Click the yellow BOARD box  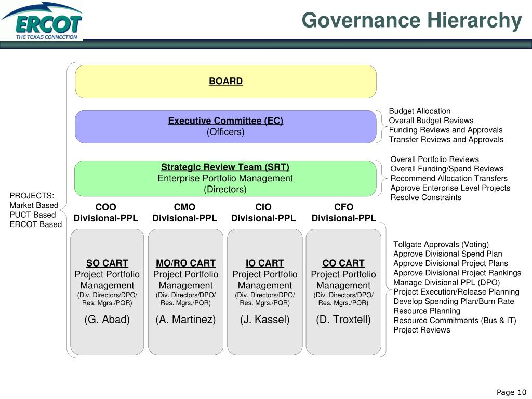pos(225,82)
